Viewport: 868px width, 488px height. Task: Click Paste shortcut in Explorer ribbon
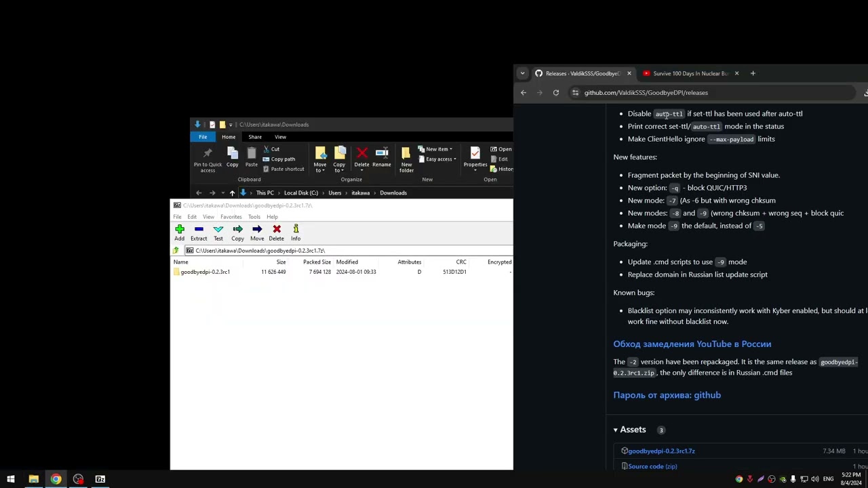click(x=283, y=169)
